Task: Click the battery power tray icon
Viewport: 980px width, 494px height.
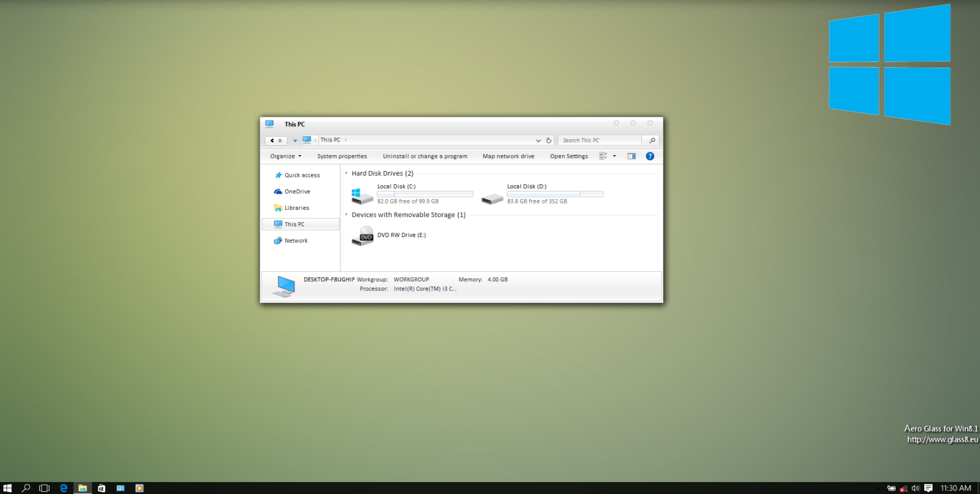Action: [891, 488]
